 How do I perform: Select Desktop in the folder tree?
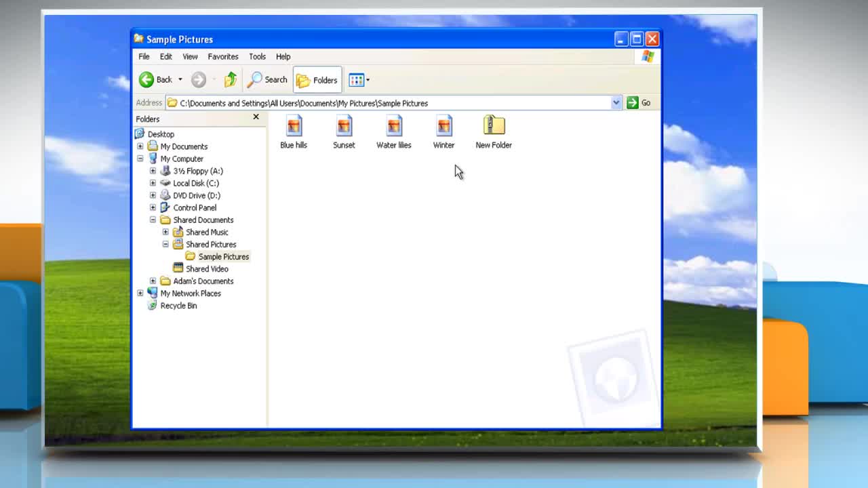tap(161, 134)
